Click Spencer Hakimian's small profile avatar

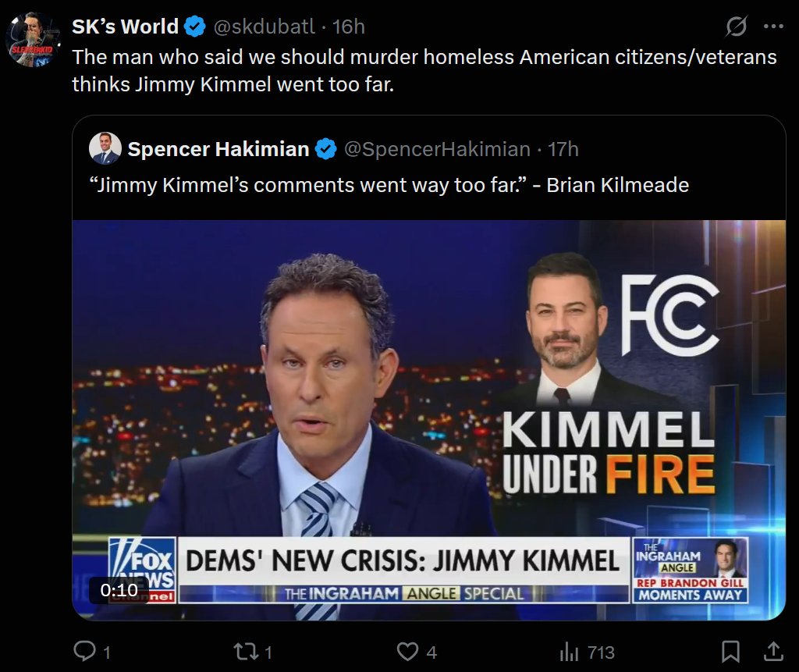[105, 148]
